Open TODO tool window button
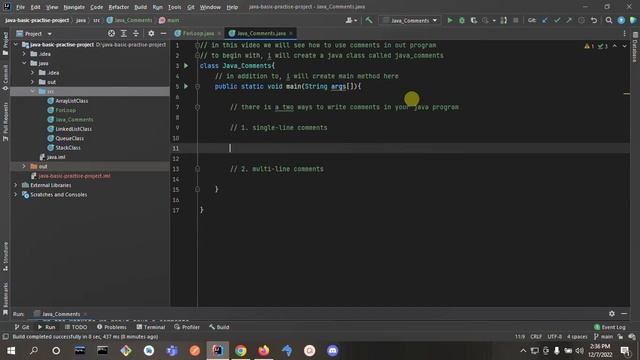 tap(76, 327)
